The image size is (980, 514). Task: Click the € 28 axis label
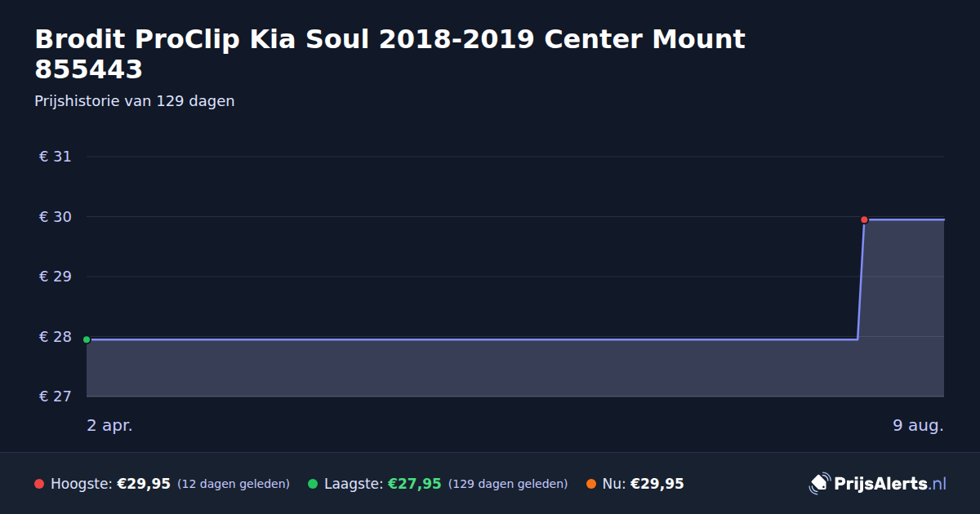click(55, 337)
